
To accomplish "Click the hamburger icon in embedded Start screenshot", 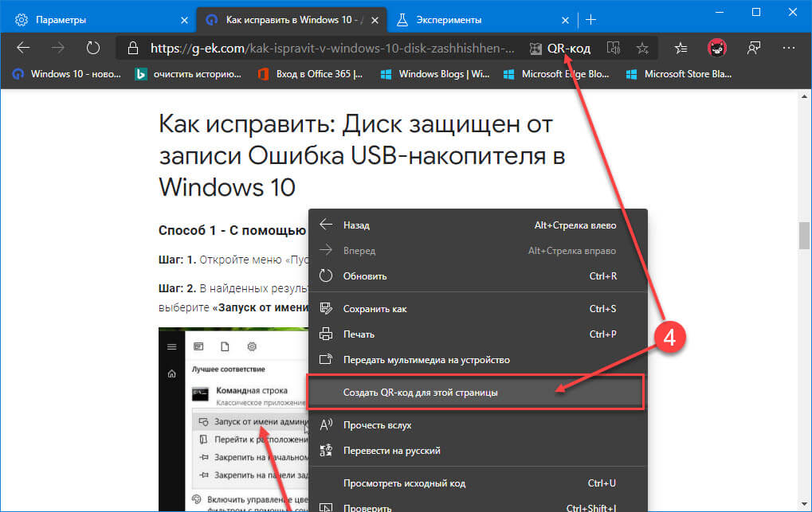I will click(172, 347).
